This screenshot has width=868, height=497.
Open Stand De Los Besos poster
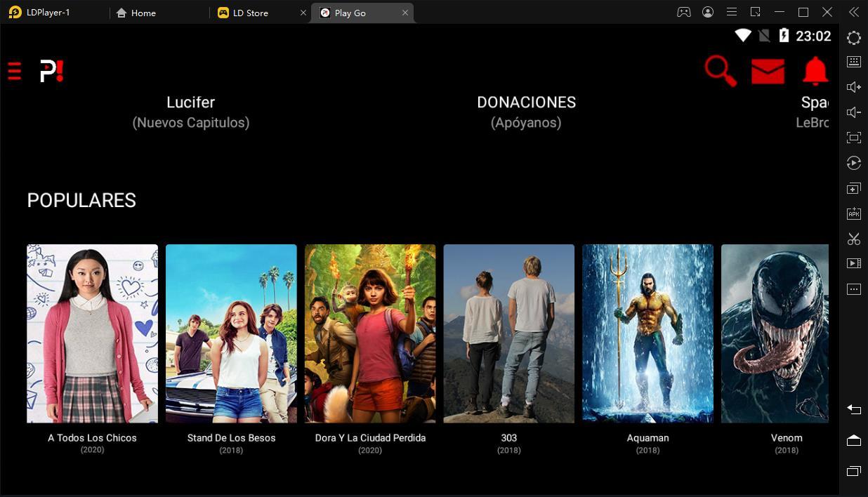click(x=231, y=333)
